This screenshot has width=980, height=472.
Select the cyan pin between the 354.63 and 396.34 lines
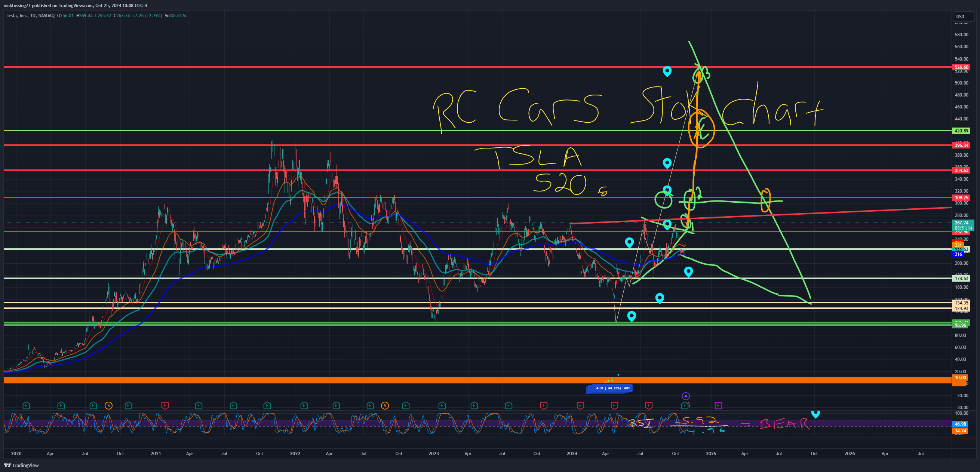tap(667, 163)
